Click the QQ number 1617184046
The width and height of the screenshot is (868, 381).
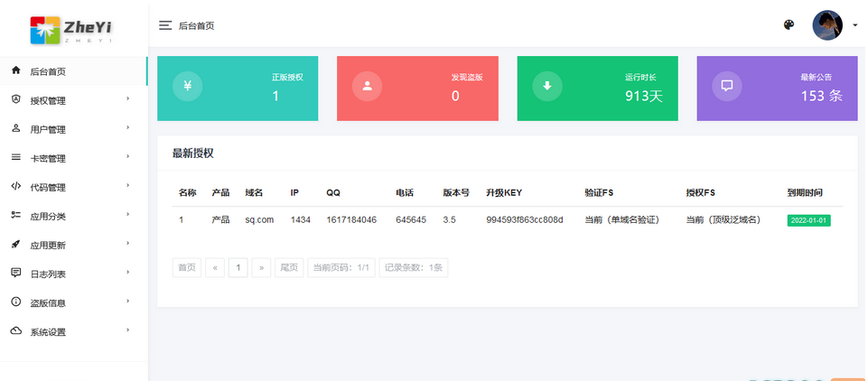[x=351, y=220]
